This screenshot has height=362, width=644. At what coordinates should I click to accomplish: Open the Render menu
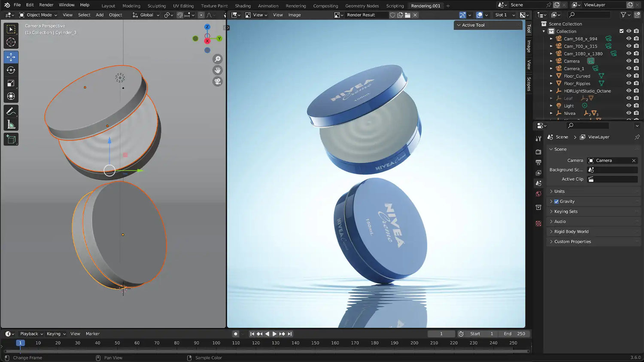click(x=46, y=5)
